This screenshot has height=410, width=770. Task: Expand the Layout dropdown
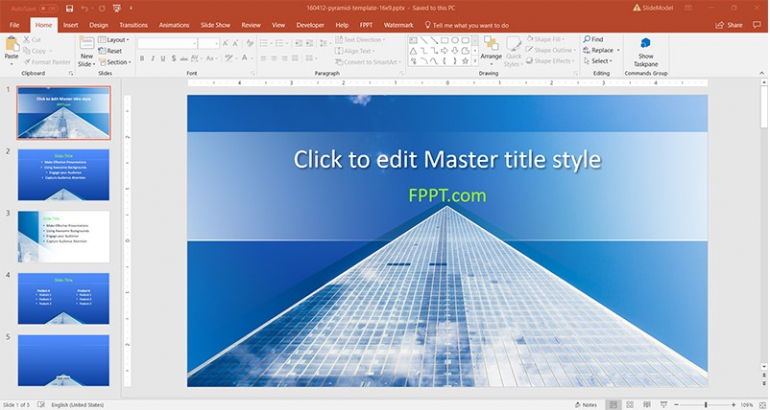click(x=117, y=40)
